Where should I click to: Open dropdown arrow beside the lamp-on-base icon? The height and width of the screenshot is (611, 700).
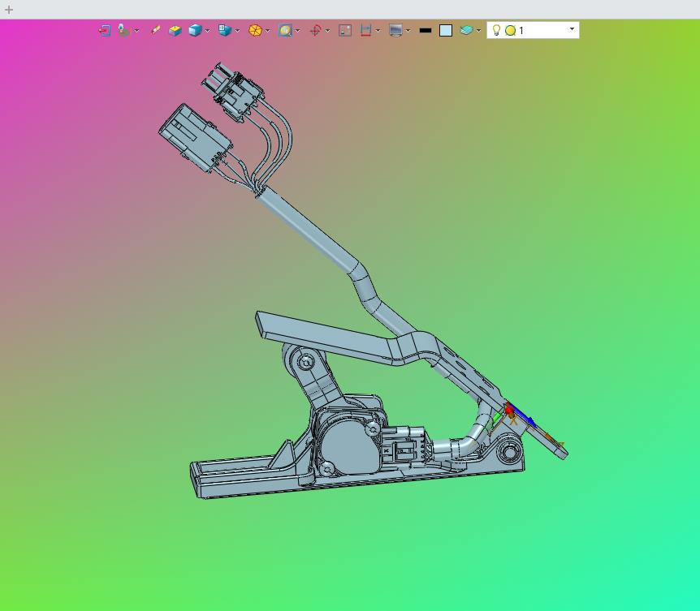(136, 31)
